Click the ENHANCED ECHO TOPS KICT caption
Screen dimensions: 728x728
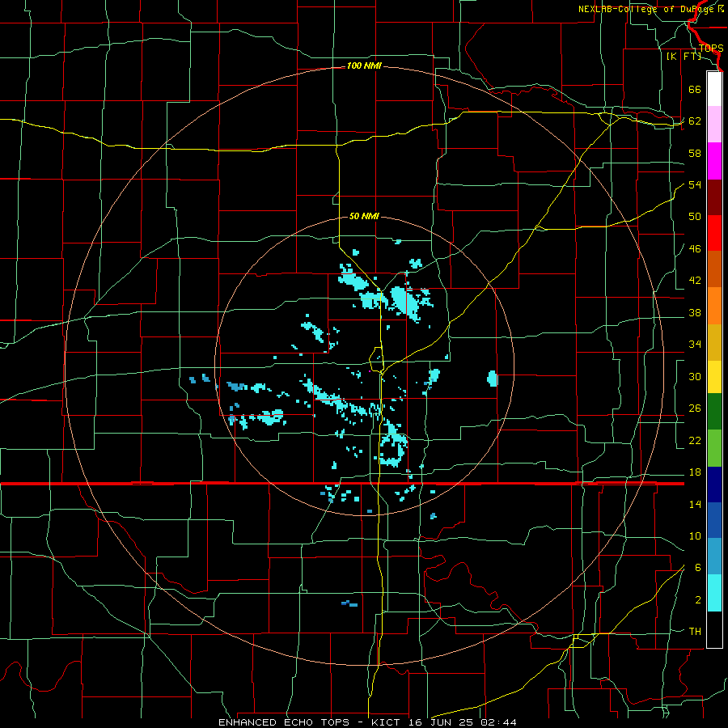pyautogui.click(x=367, y=722)
